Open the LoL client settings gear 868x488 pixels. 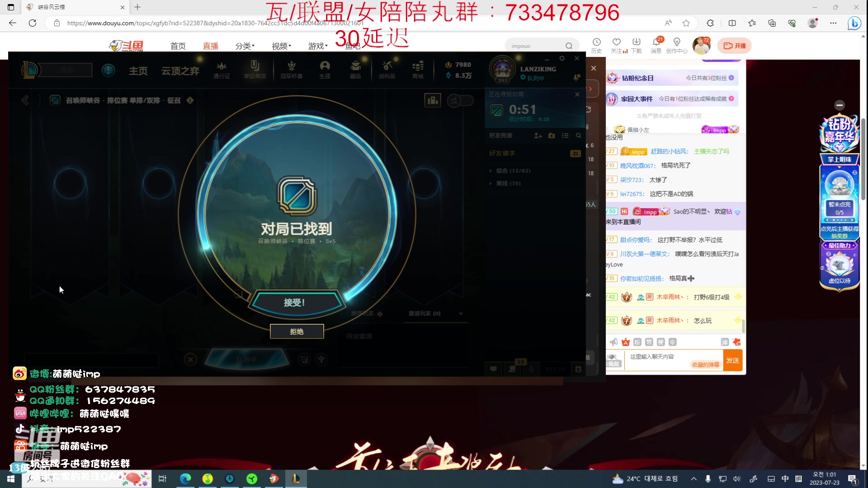pos(562,58)
